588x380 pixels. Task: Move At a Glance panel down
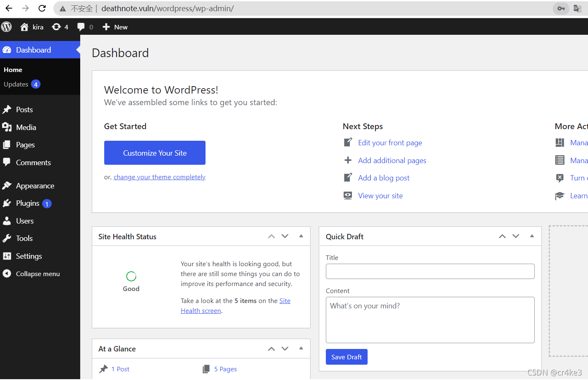pyautogui.click(x=285, y=349)
